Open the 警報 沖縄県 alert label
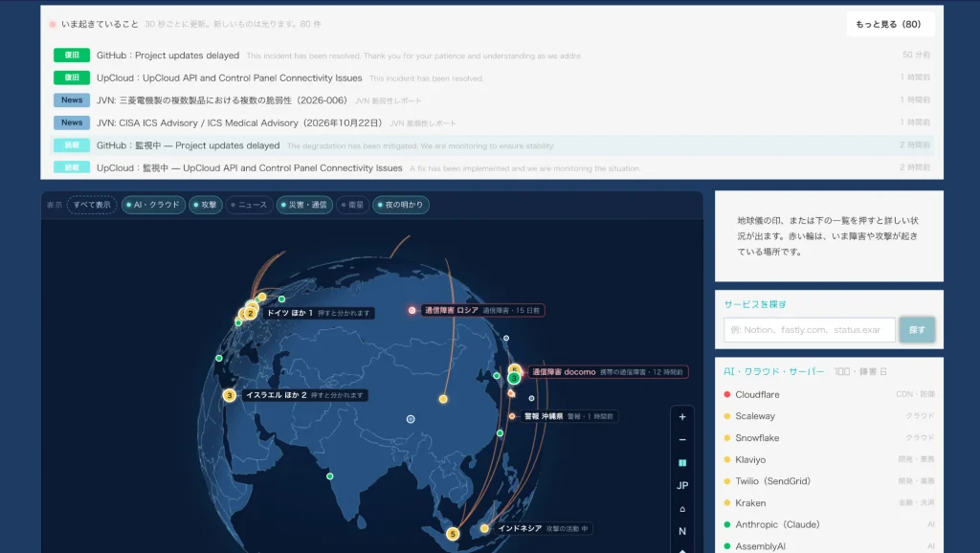Viewport: 980px width, 553px height. (x=568, y=416)
